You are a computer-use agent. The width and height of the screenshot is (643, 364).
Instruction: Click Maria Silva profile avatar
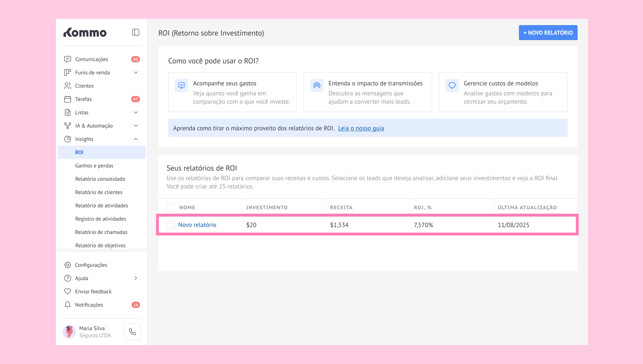69,332
